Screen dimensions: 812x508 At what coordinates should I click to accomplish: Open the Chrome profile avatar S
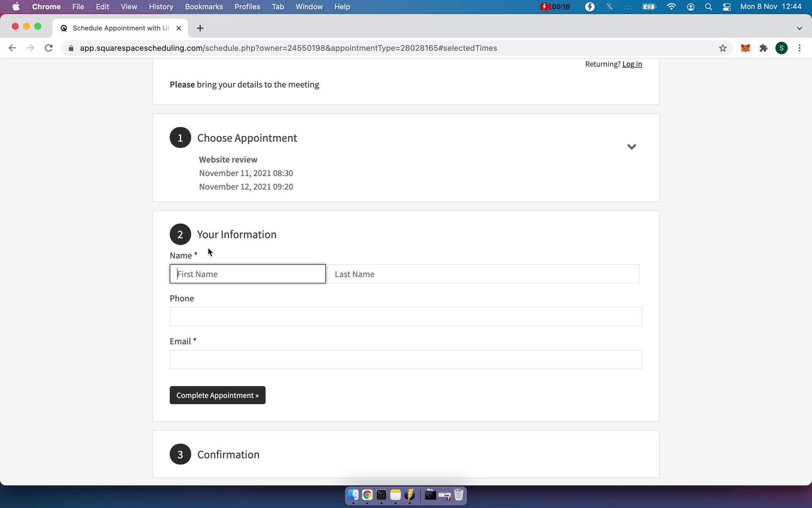coord(782,48)
